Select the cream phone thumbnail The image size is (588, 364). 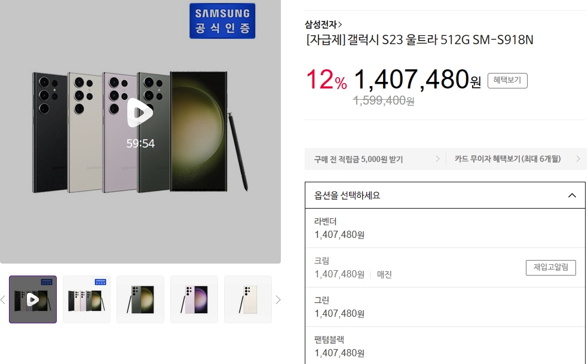(x=248, y=299)
